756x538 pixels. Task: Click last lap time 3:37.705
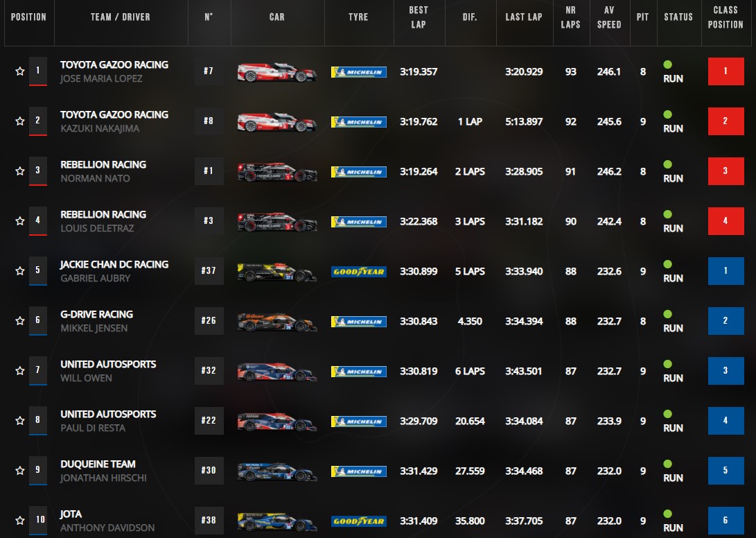click(x=524, y=521)
